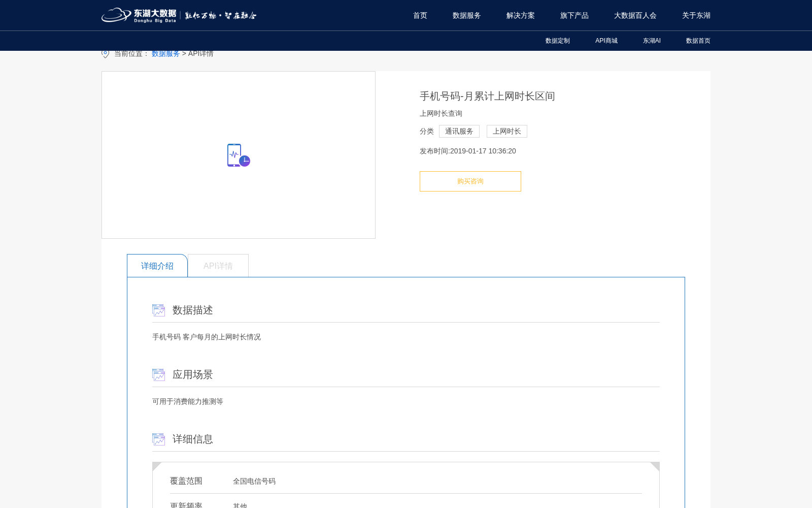812x508 pixels.
Task: Click the chart icon beside 详细信息
Action: 159,439
